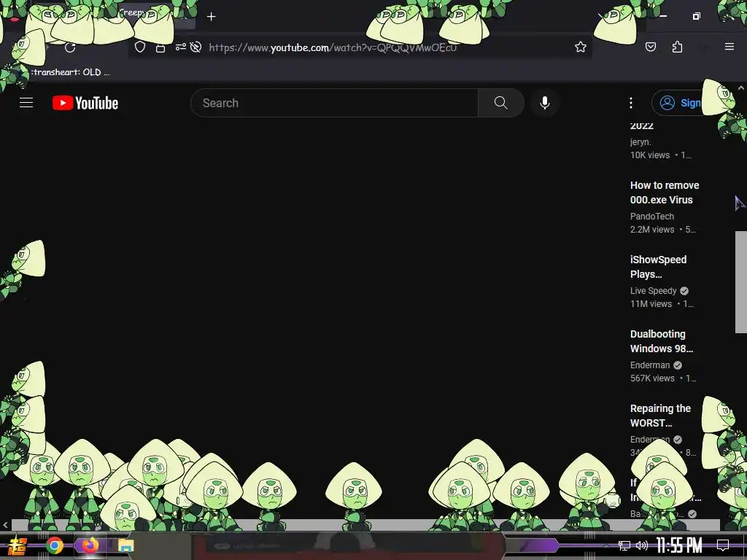747x560 pixels.
Task: Open the network icon in the system tray
Action: click(x=624, y=545)
